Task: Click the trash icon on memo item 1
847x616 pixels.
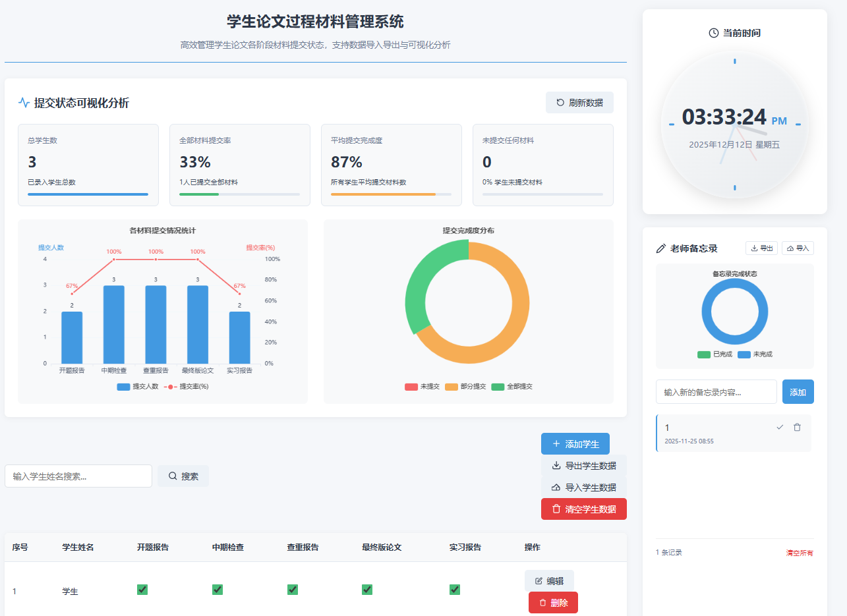Action: click(797, 428)
